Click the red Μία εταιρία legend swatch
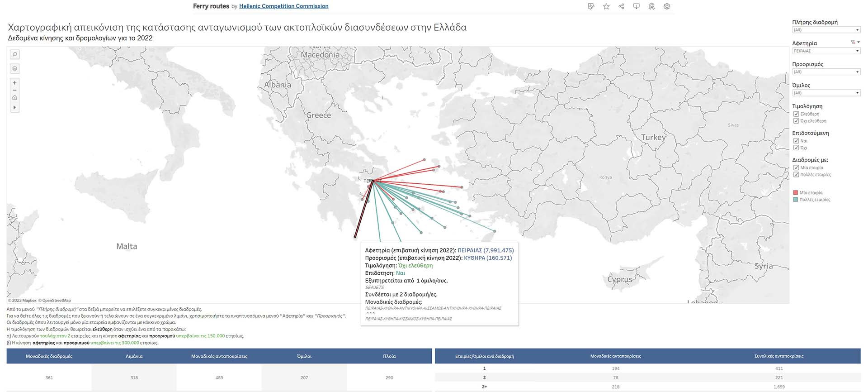 click(x=796, y=193)
